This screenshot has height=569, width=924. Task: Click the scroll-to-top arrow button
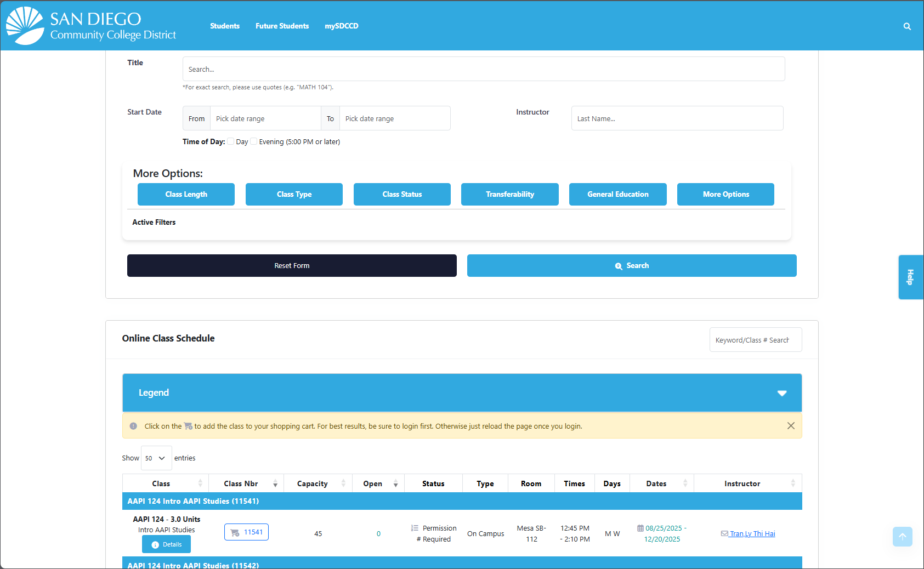[902, 537]
